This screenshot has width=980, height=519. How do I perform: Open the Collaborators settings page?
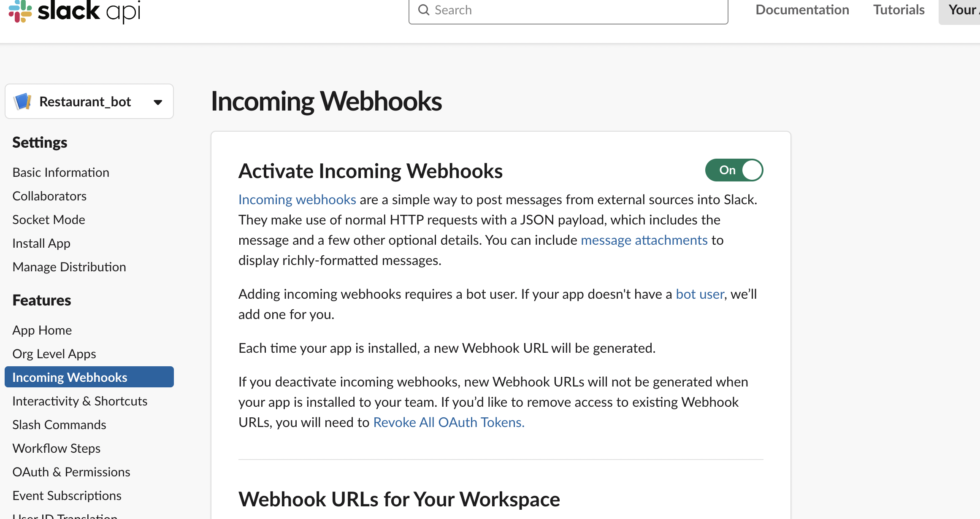[x=49, y=196]
